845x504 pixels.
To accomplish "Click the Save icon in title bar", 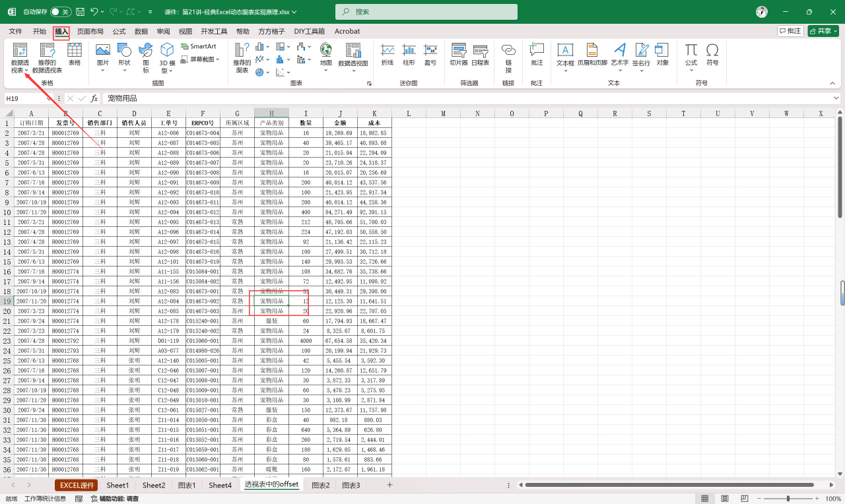I will 80,12.
